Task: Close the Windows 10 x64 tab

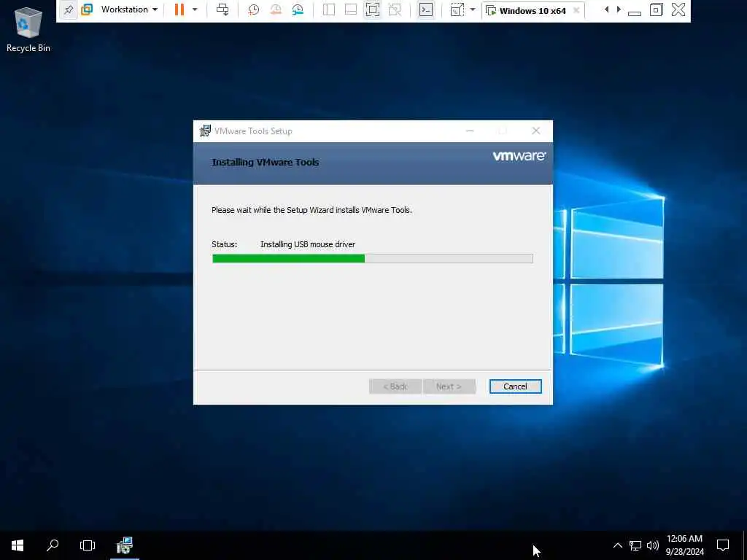Action: click(x=576, y=10)
